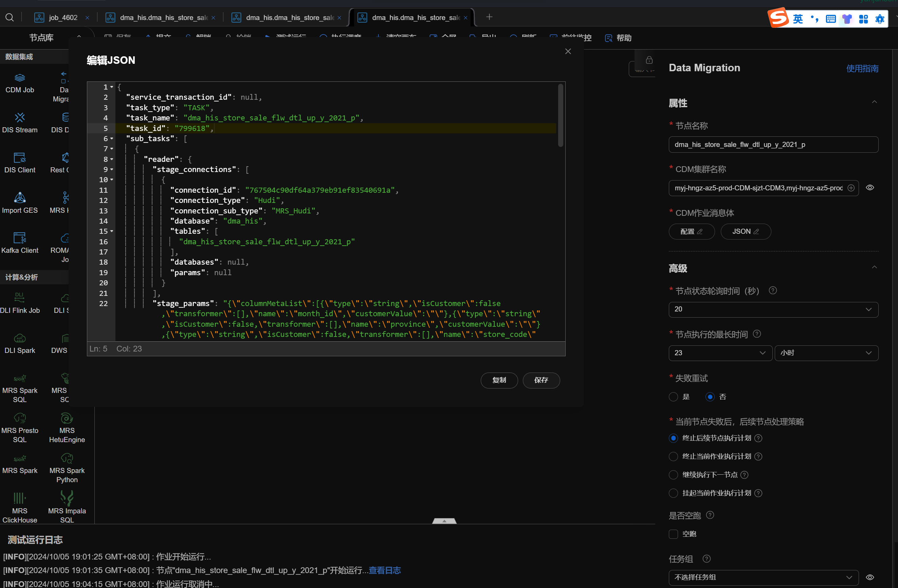Select 挂起当前作业执行计划 radio option

pyautogui.click(x=673, y=493)
